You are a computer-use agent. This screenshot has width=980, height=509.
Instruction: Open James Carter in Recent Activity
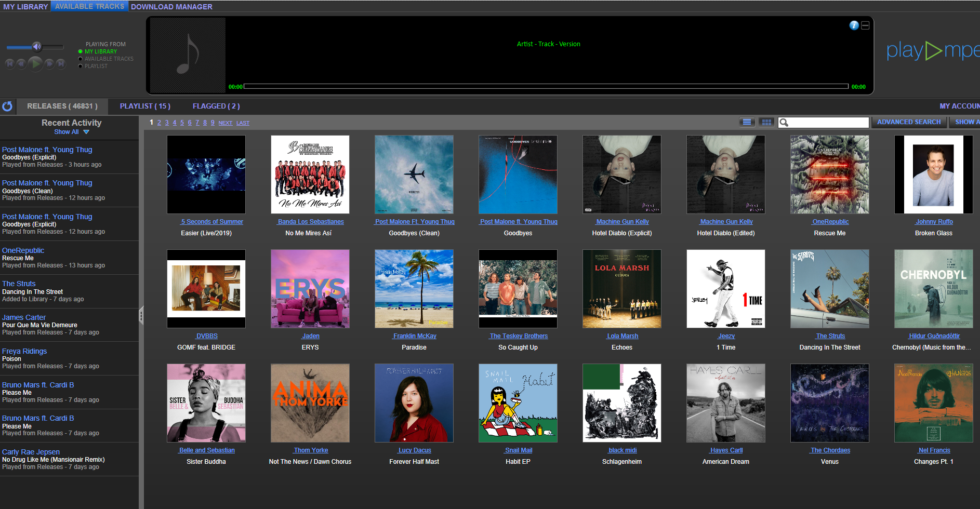tap(24, 317)
